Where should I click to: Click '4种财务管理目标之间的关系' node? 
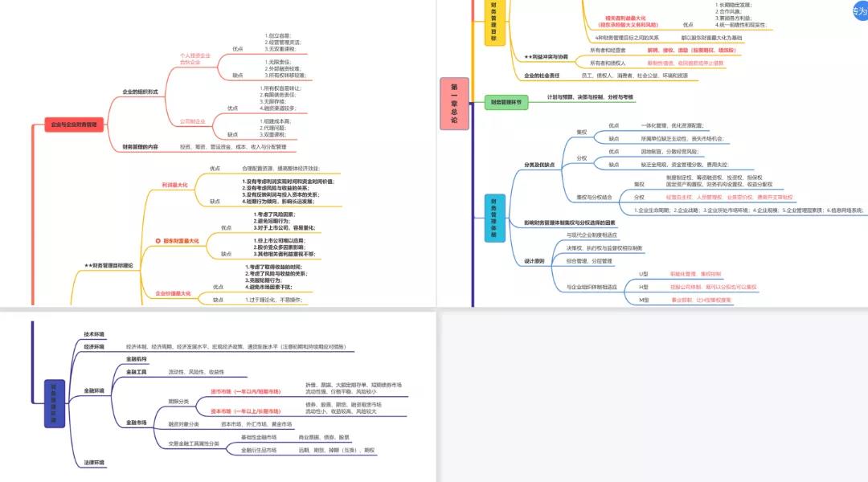(627, 39)
